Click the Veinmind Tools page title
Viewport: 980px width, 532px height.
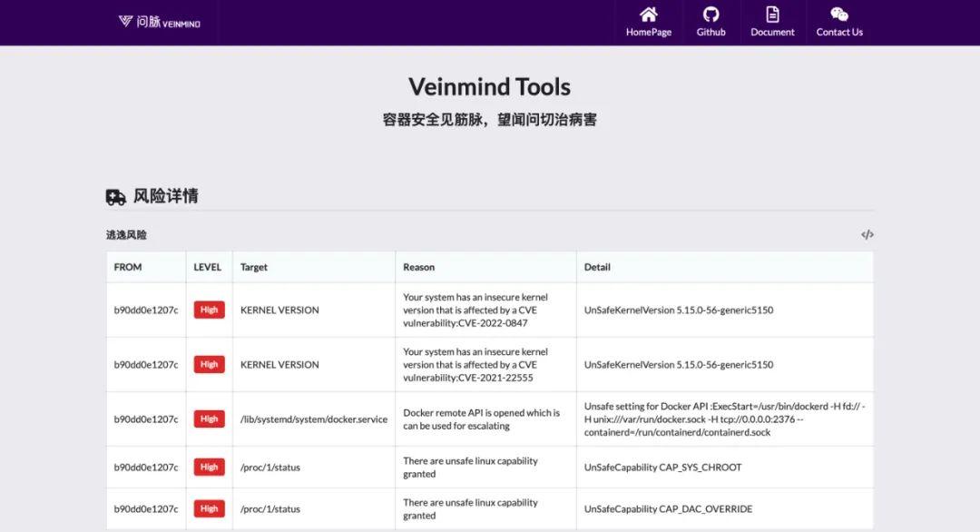pos(488,86)
